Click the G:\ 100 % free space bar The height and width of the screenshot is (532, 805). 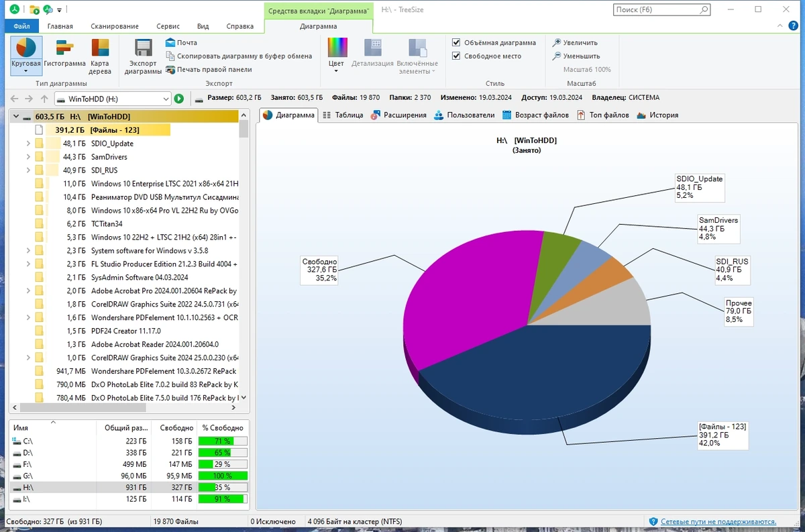222,476
